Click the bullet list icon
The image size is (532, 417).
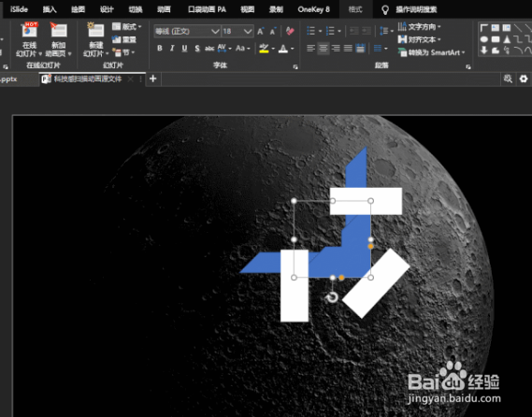[310, 31]
